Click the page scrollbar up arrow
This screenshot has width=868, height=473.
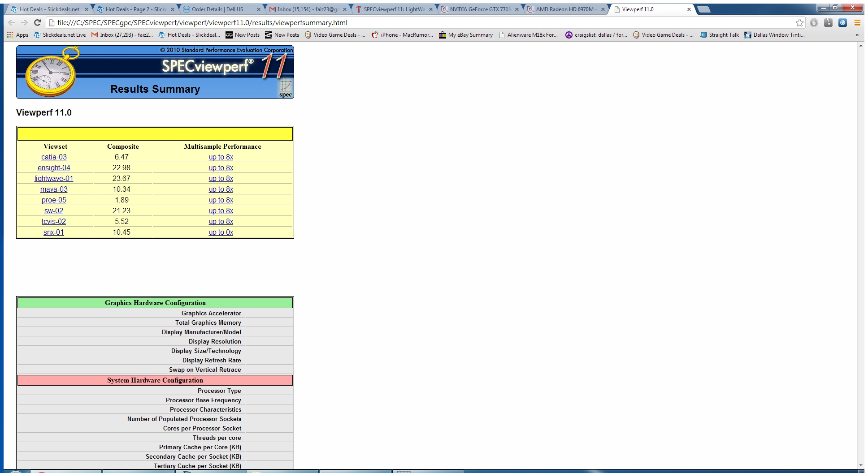pos(860,46)
